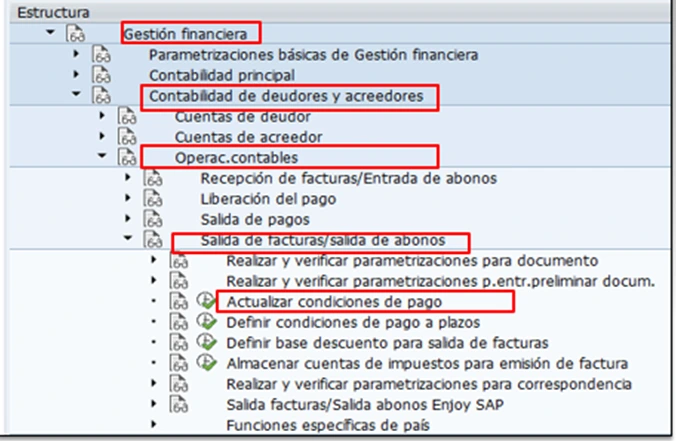Select the Gestión financiera tree label
676x441 pixels.
(185, 34)
